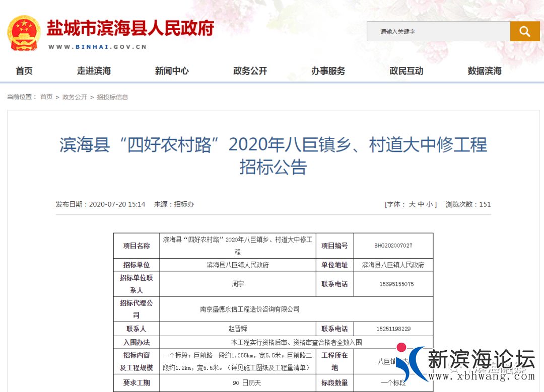
Task: Open the 走进滨海 navigation menu
Action: coord(94,71)
